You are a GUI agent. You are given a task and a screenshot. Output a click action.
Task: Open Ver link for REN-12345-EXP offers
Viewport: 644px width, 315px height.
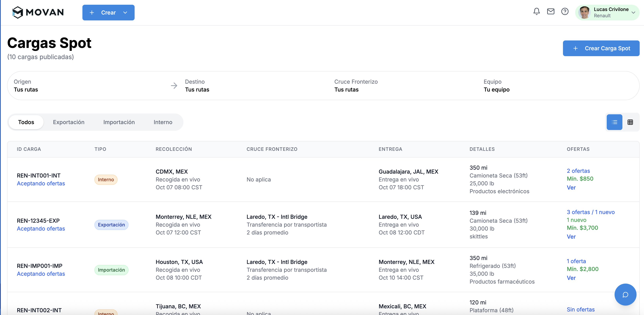pyautogui.click(x=571, y=236)
